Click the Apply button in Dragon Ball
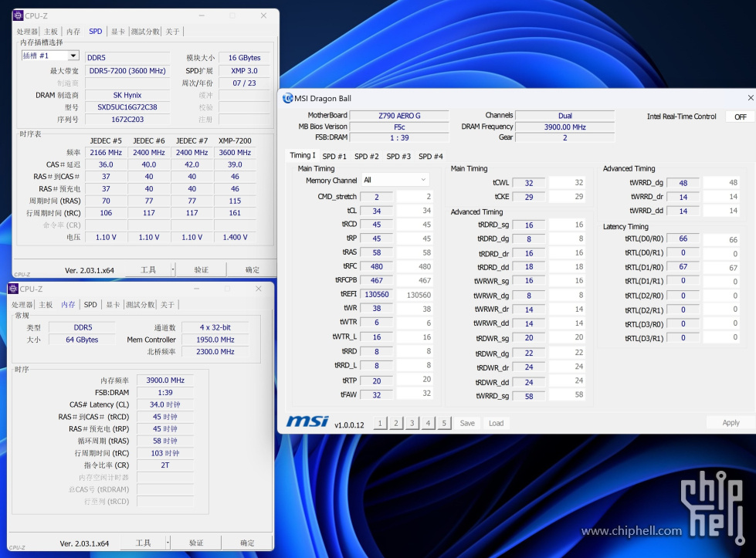The width and height of the screenshot is (756, 558). [731, 423]
